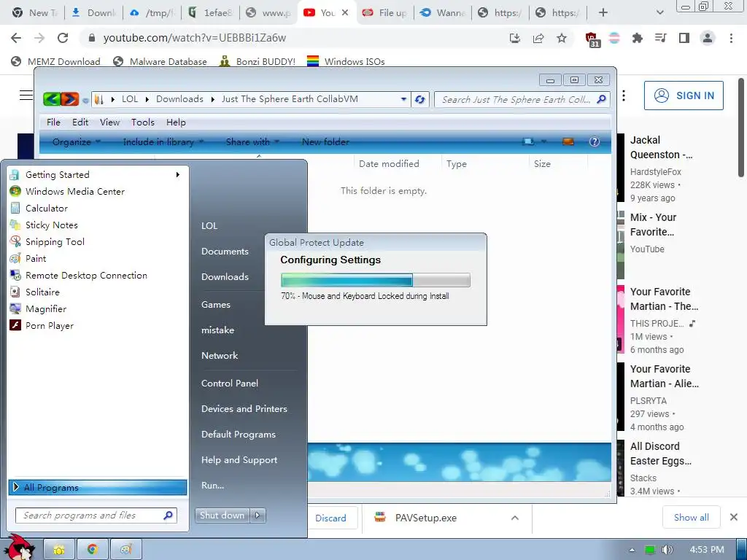Screen dimensions: 747x560
Task: Click the media control playlist icon
Action: pos(661,38)
